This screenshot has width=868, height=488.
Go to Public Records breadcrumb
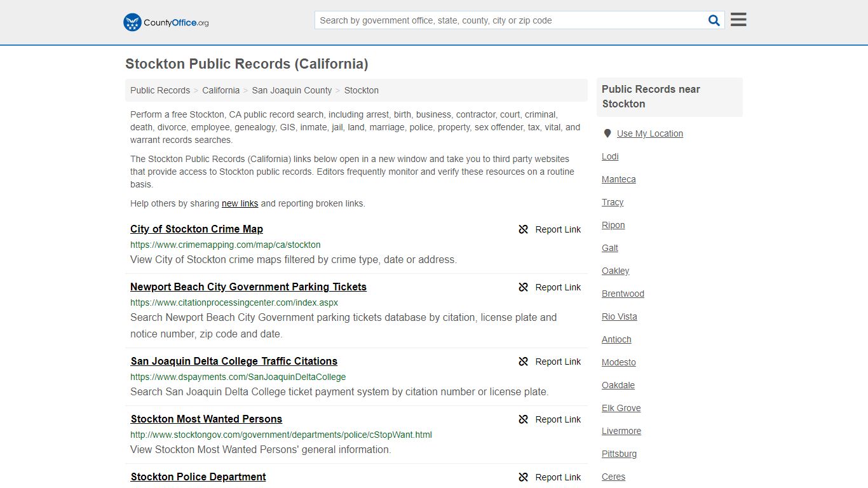[x=160, y=90]
